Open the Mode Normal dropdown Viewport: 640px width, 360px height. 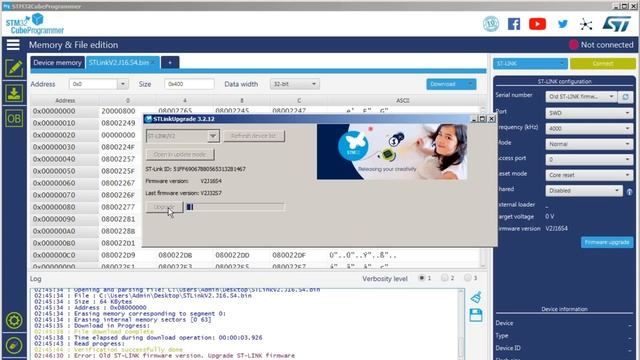point(589,144)
